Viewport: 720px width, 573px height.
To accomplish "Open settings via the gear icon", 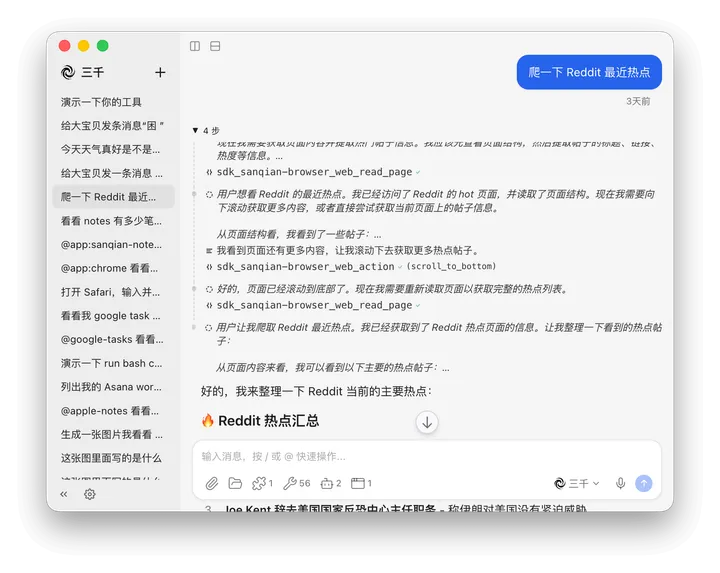I will click(90, 494).
